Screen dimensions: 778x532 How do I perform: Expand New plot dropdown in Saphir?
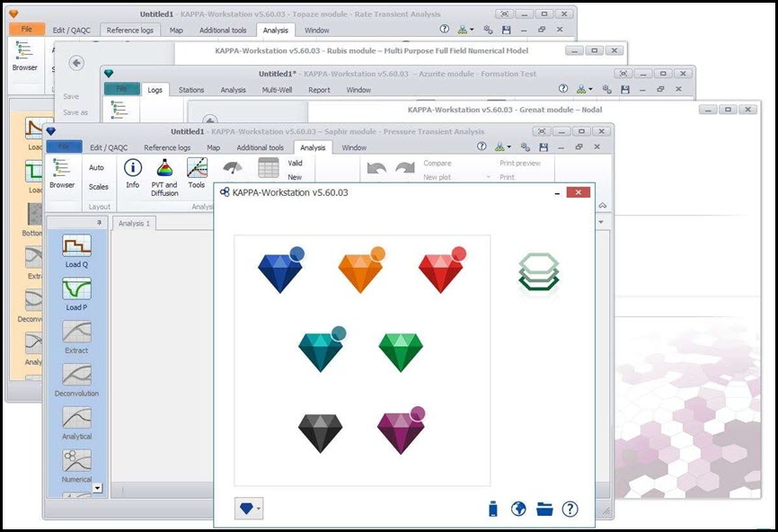click(x=488, y=177)
